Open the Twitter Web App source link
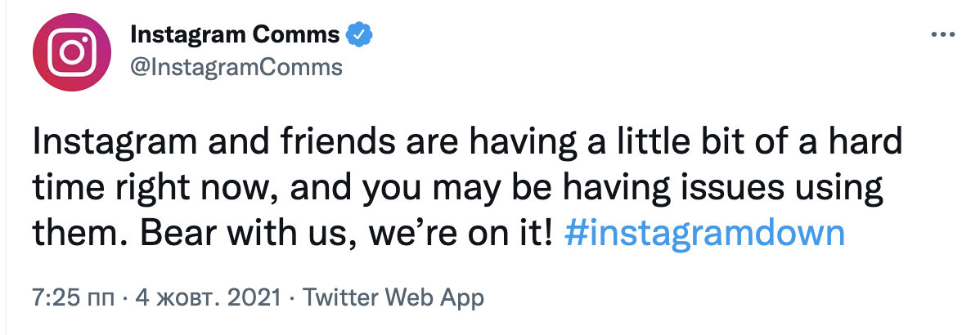The height and width of the screenshot is (335, 980). [x=393, y=297]
